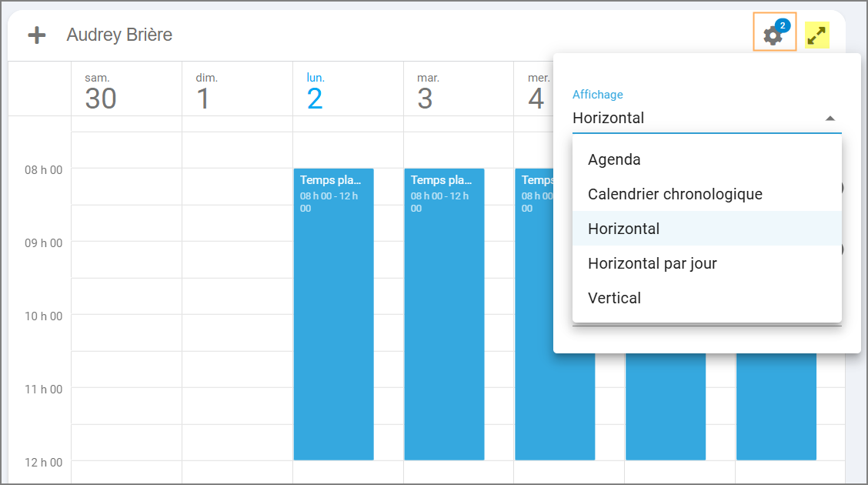
Task: Click the mer. 4 day header
Action: tap(536, 91)
